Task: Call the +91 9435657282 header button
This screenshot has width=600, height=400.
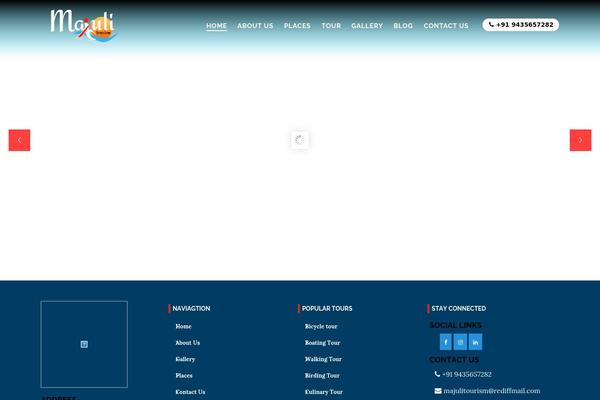Action: (520, 24)
